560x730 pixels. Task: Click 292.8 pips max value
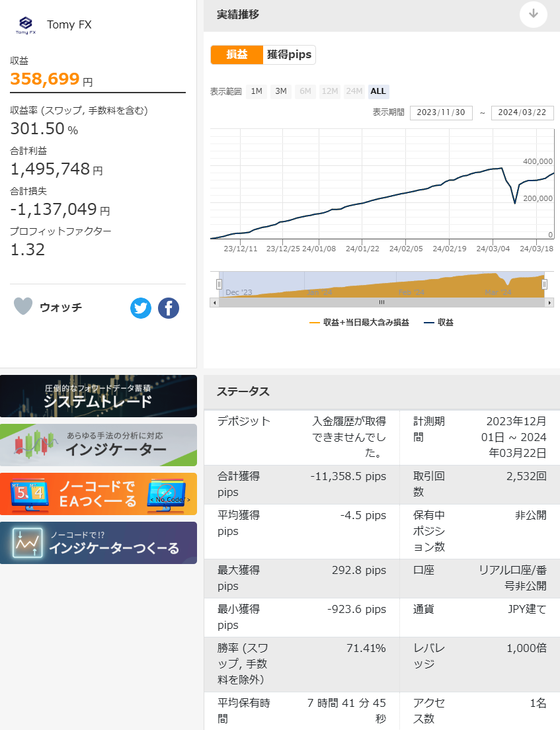(x=359, y=570)
